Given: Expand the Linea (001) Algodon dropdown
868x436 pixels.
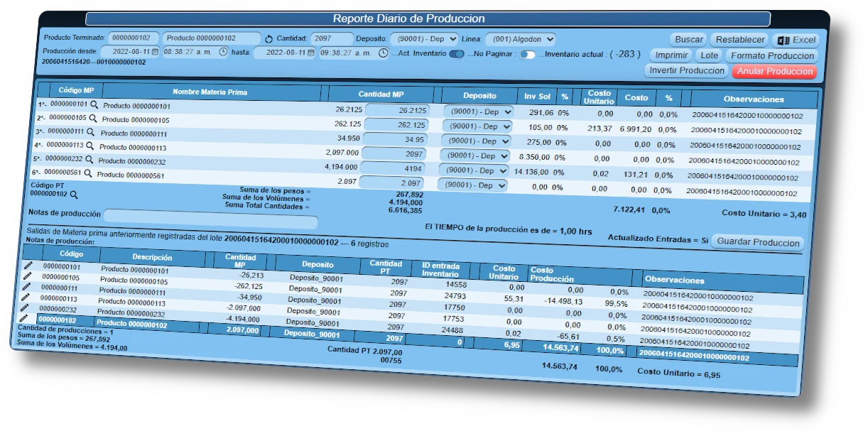Looking at the screenshot, I should (520, 39).
